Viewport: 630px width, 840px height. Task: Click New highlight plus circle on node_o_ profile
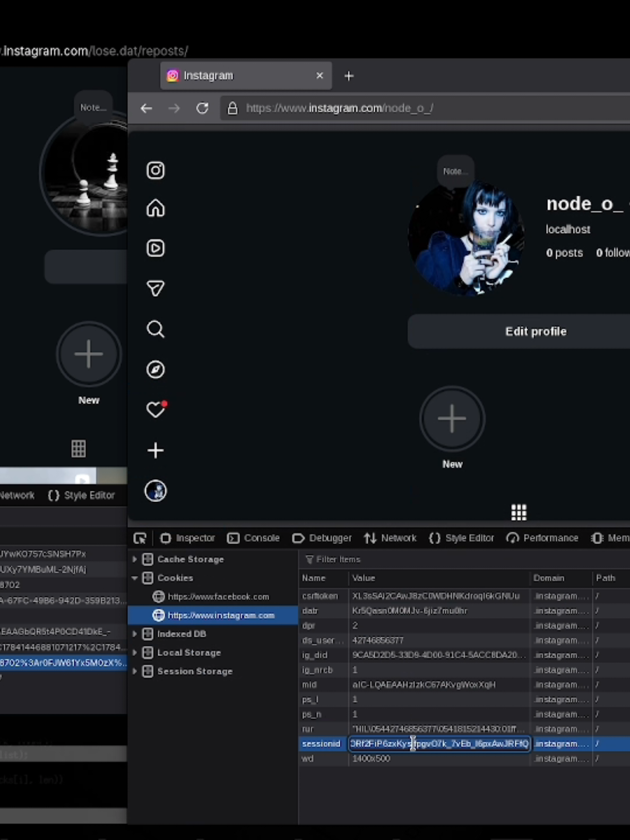(x=452, y=419)
